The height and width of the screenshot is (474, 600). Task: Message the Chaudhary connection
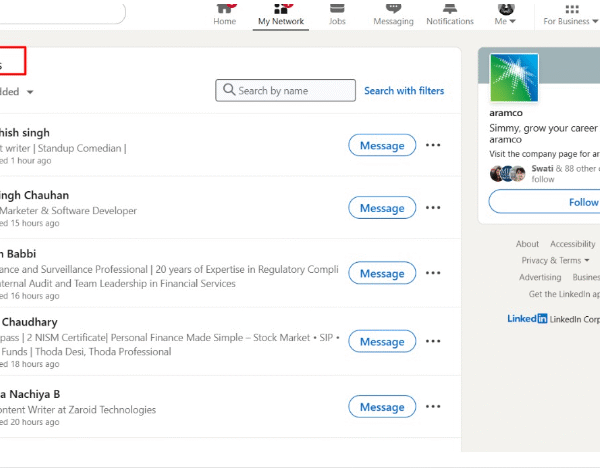click(x=382, y=341)
